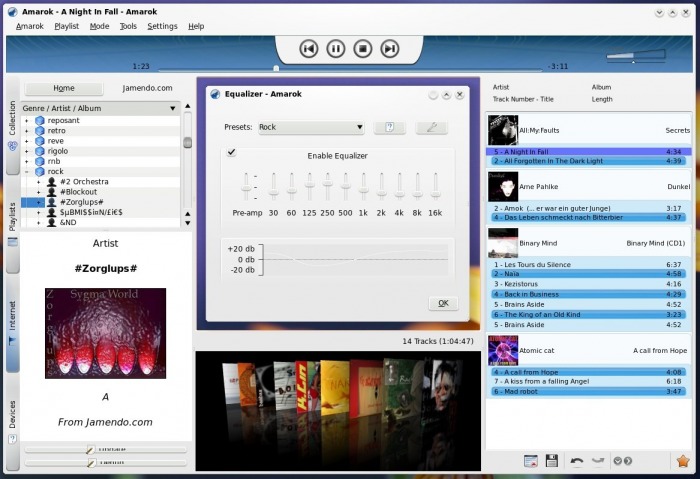Open the Presets dropdown showing Rock
The width and height of the screenshot is (700, 479).
[x=311, y=127]
